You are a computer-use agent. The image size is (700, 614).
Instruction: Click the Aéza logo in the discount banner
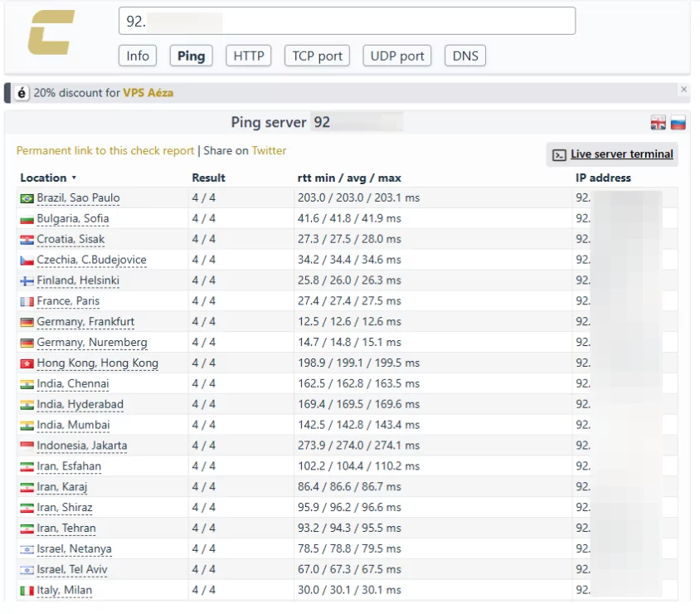tap(22, 93)
